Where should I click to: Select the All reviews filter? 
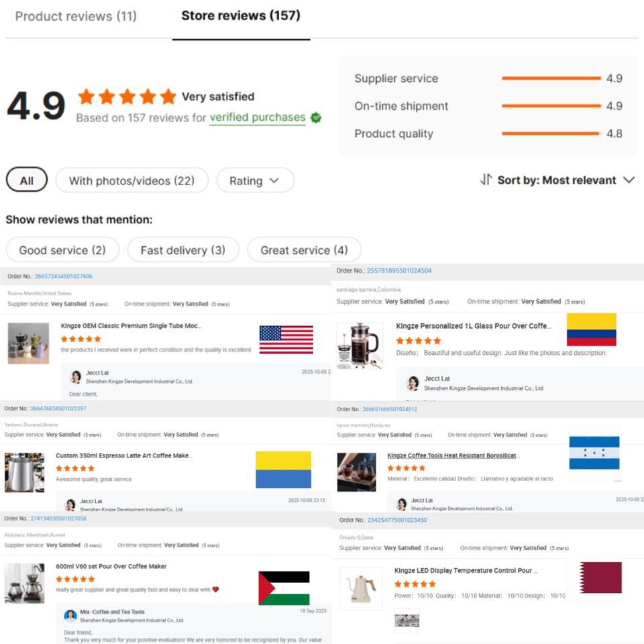click(x=27, y=180)
